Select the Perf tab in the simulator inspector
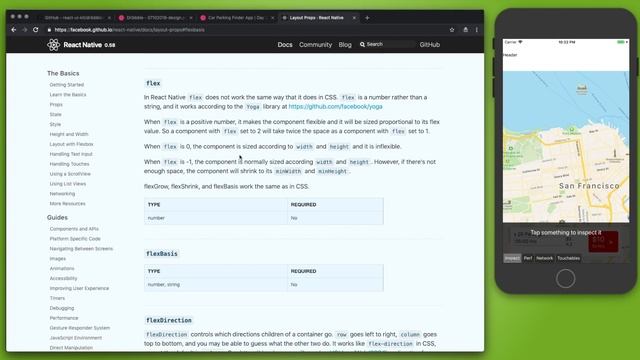 click(528, 258)
